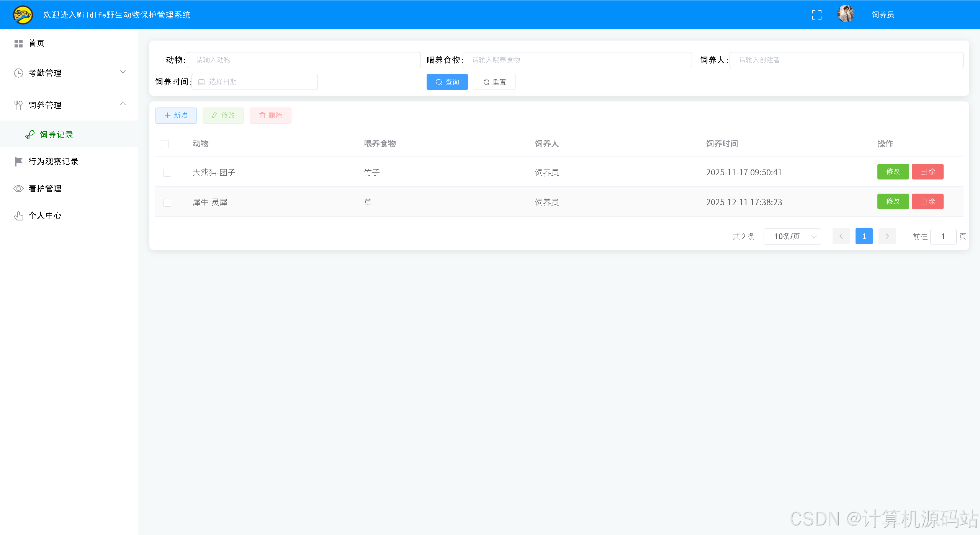Viewport: 980px width, 535px height.
Task: Expand the 考勤管理 menu chevron
Action: (x=123, y=72)
